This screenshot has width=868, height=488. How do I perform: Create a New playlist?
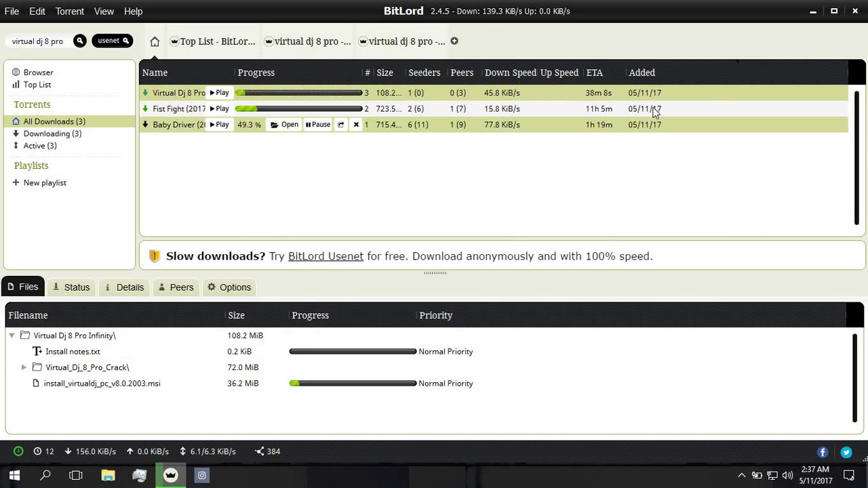point(45,182)
